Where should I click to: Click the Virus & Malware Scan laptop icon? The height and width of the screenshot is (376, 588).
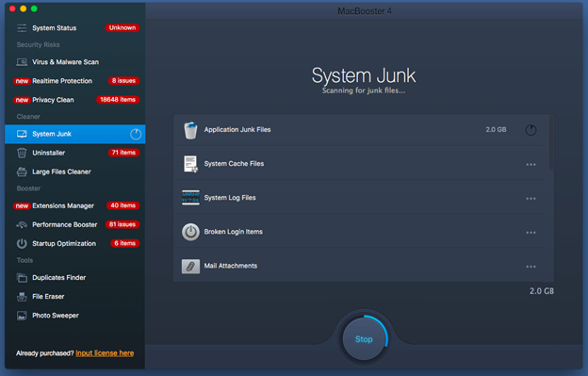22,62
